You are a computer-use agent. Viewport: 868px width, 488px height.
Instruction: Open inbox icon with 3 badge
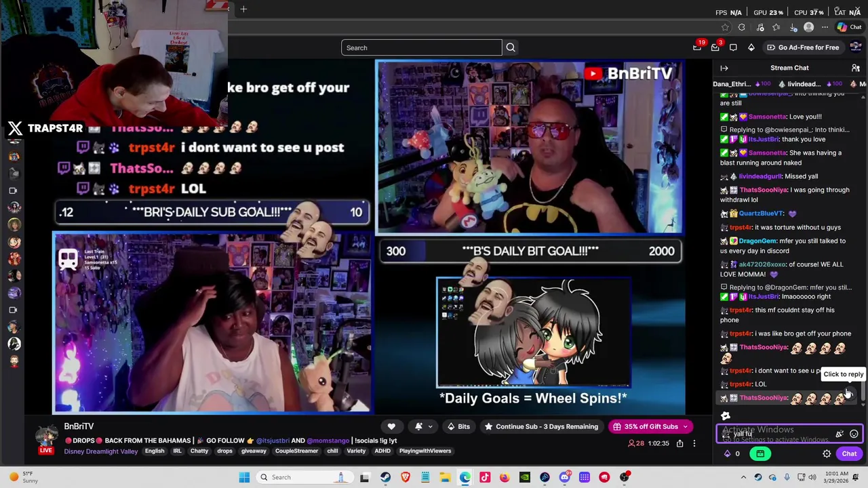click(x=715, y=47)
